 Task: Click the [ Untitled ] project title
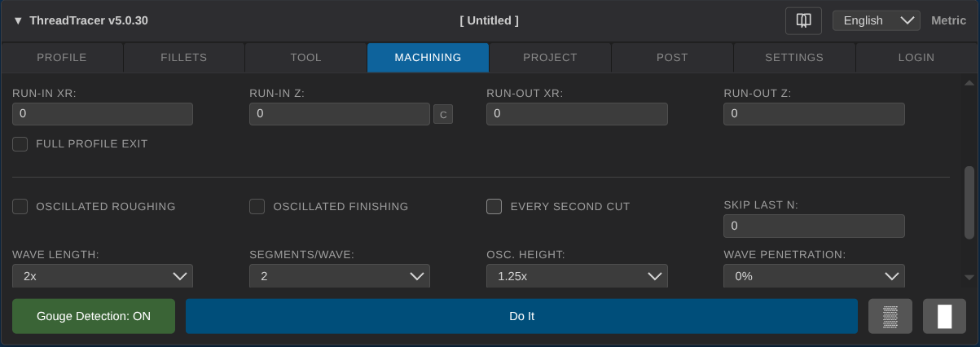pos(489,20)
